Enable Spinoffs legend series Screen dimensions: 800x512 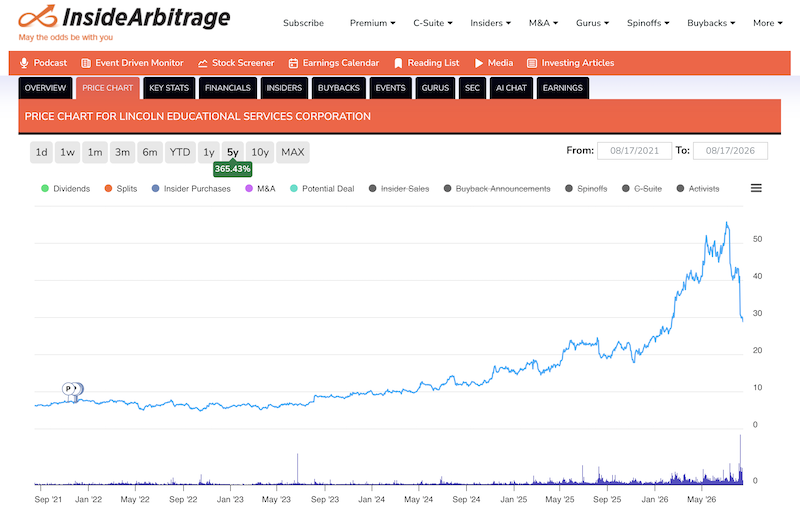pyautogui.click(x=586, y=189)
